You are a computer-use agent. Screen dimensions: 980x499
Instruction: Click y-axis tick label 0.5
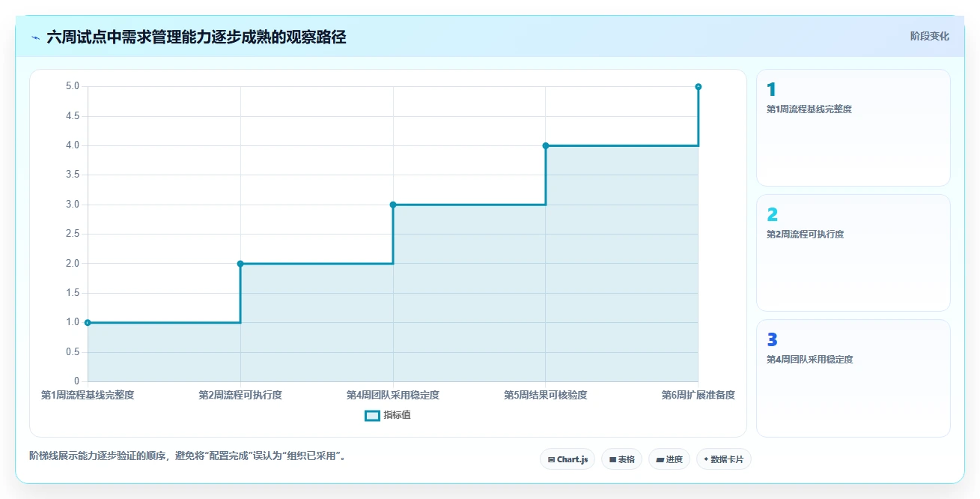(73, 352)
